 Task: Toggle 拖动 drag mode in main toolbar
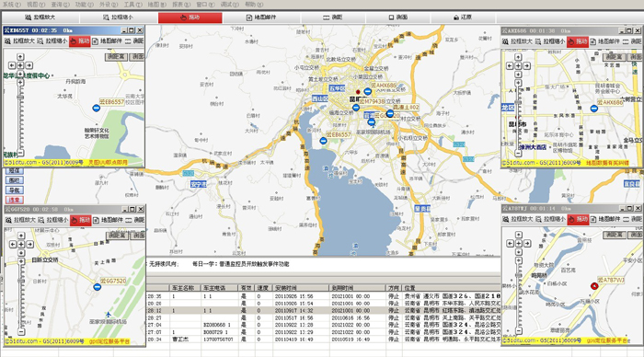coord(190,17)
